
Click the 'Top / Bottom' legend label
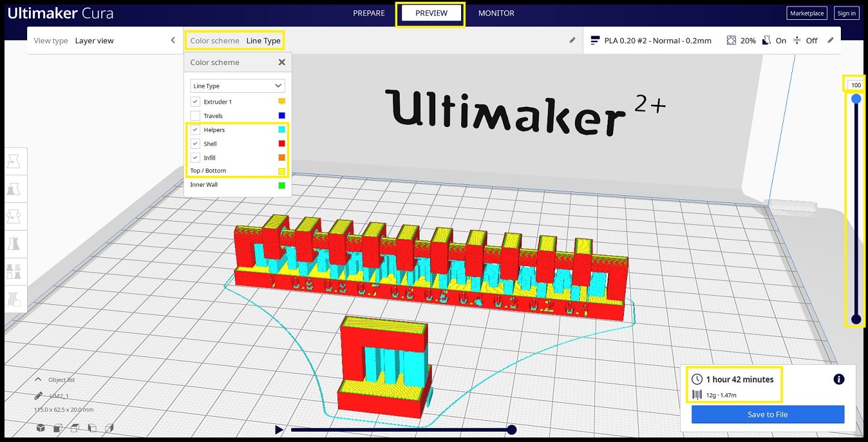tap(208, 171)
